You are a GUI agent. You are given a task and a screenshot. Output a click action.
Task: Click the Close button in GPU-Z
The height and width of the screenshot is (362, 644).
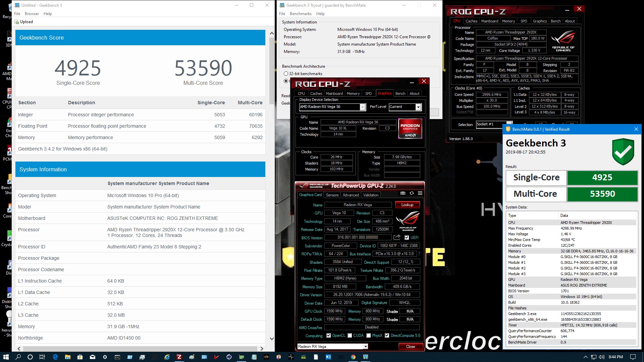pos(411,347)
